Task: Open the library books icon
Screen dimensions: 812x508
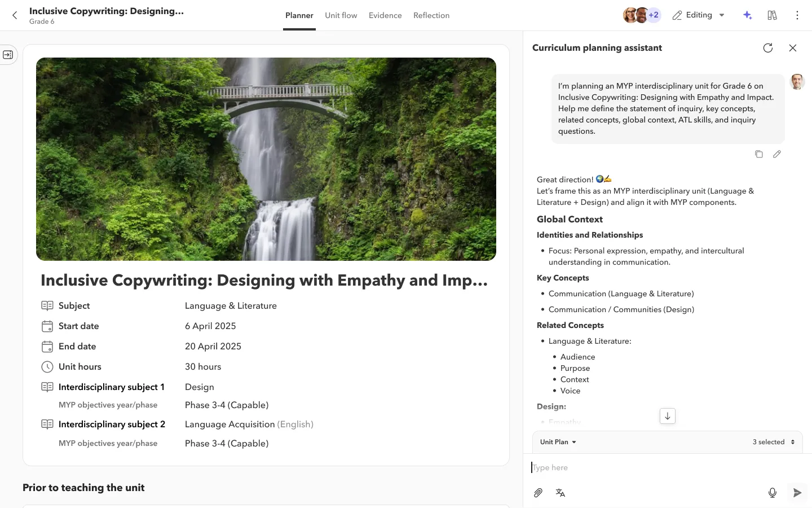Action: pos(772,15)
